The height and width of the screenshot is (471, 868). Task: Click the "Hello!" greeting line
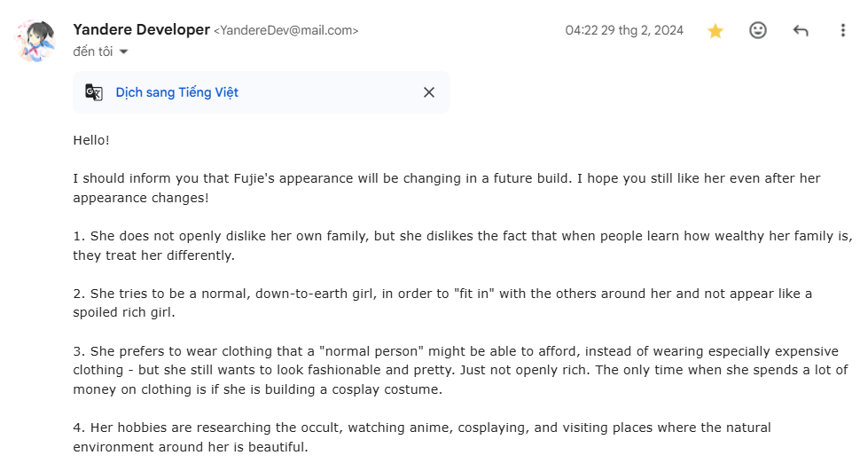point(91,140)
